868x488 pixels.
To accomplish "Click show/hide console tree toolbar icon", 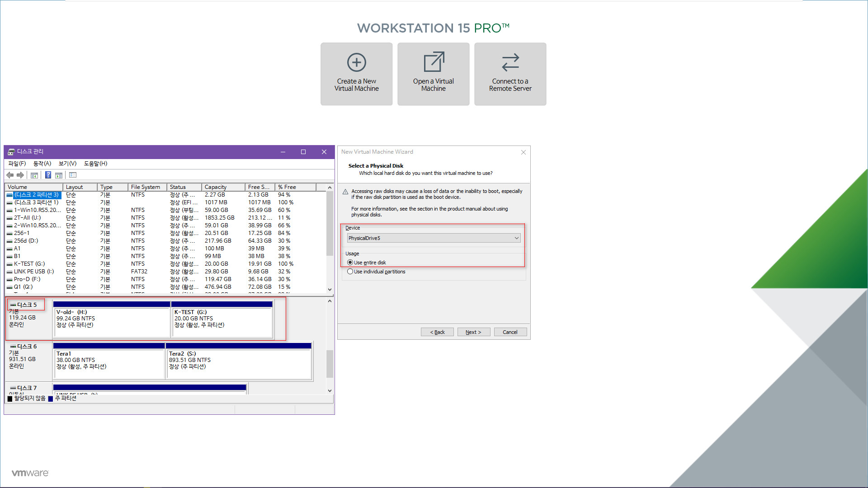I will pyautogui.click(x=34, y=175).
